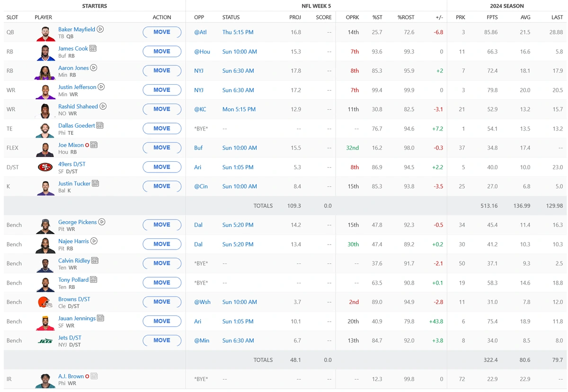Click MOVE for benched George Pickens
Viewport: 568px width, 392px height.
click(162, 225)
